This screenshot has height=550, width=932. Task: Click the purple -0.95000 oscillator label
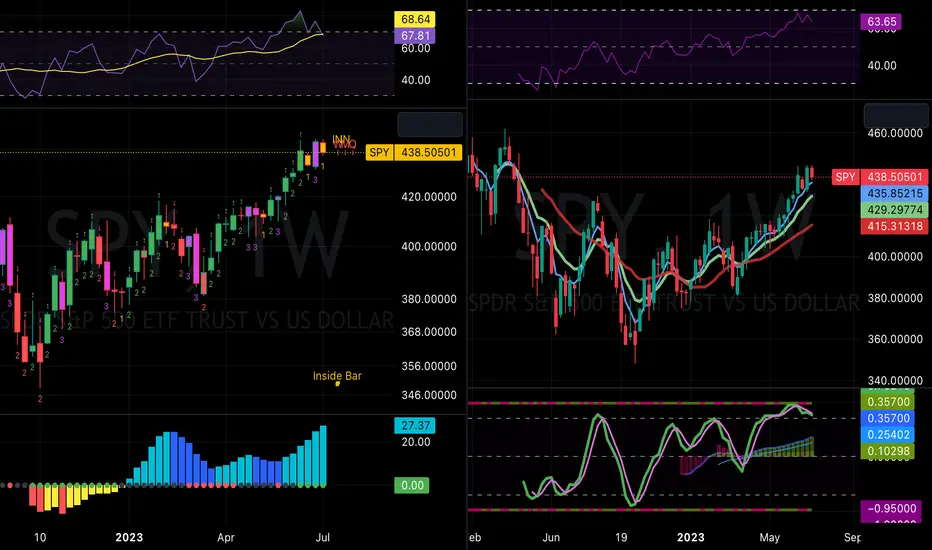coord(891,508)
